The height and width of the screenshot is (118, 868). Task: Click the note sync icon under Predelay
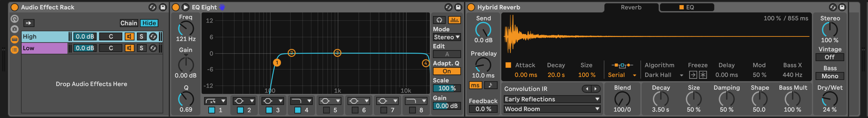coord(491,85)
